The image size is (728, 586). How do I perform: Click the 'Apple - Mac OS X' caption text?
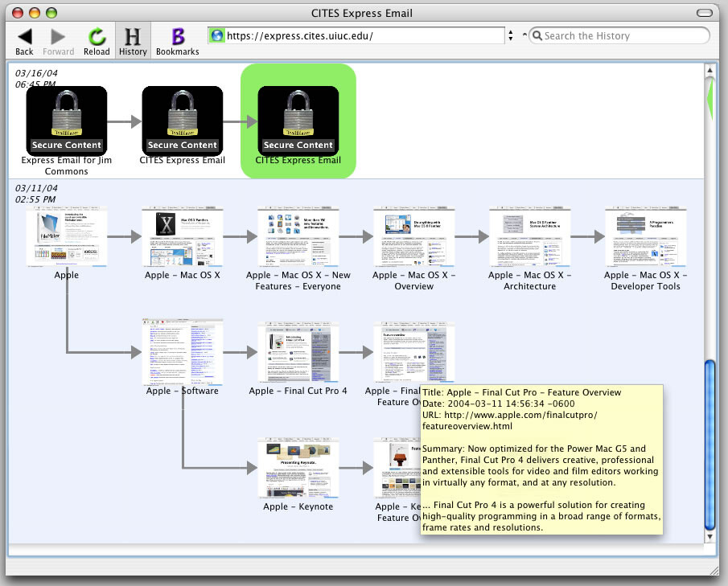click(x=182, y=275)
